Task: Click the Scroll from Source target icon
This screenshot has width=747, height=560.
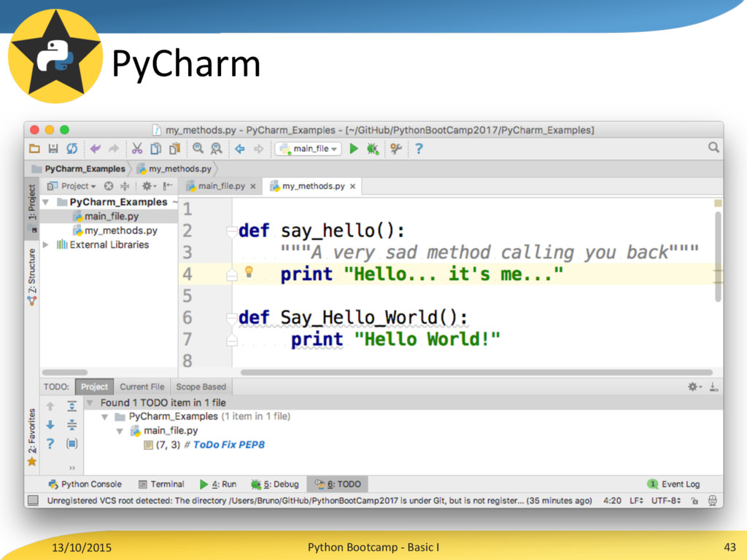Action: coord(109,186)
